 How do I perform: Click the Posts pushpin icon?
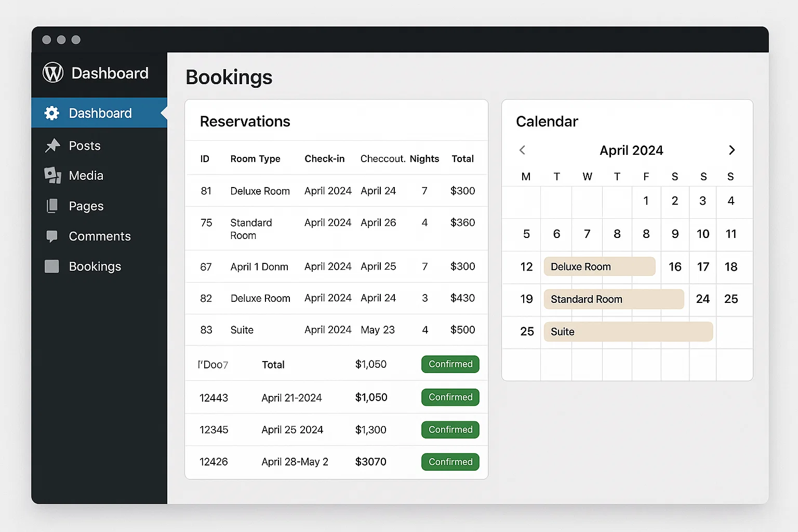(x=52, y=146)
